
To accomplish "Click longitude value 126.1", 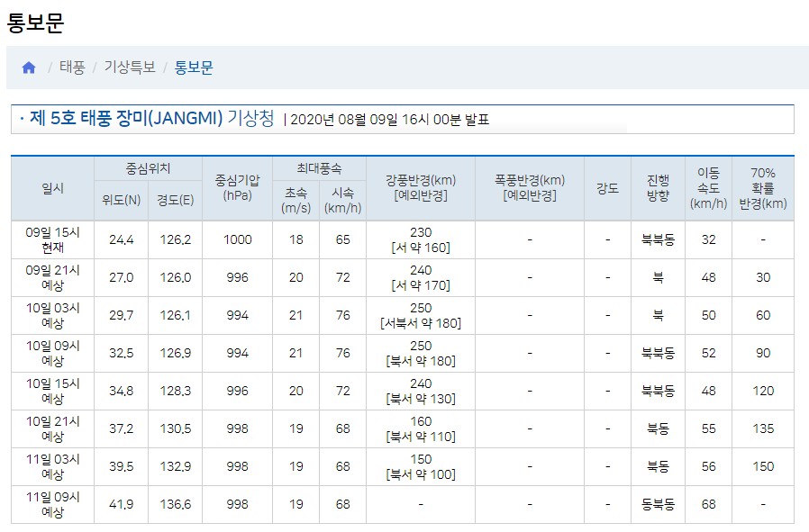I will 176,315.
